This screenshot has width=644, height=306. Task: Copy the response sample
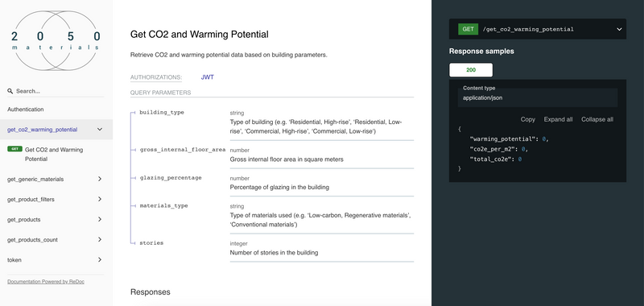point(528,119)
